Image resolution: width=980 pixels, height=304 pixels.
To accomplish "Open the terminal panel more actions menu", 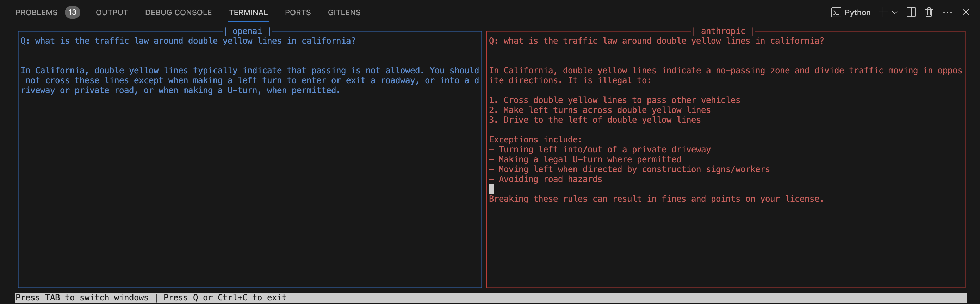I will click(948, 12).
